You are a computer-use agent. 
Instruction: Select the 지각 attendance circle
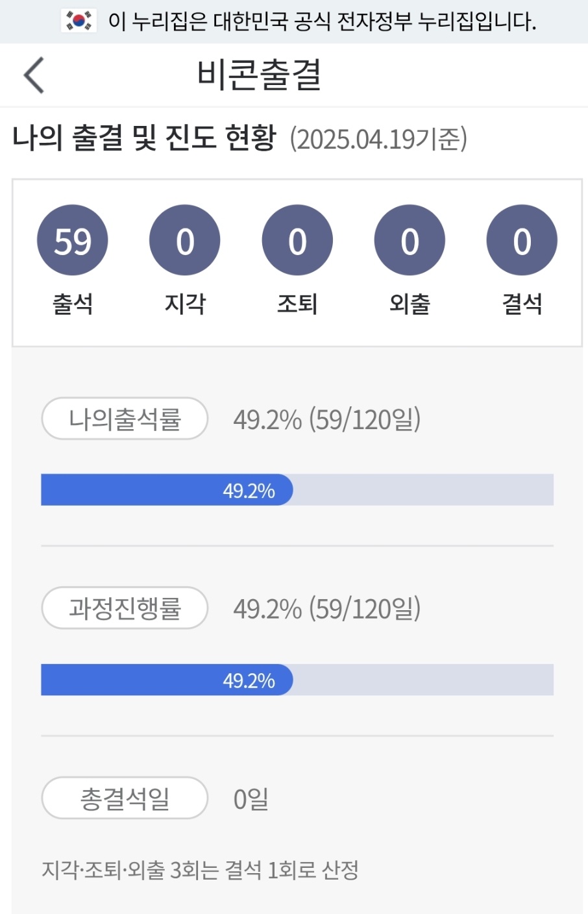coord(184,239)
